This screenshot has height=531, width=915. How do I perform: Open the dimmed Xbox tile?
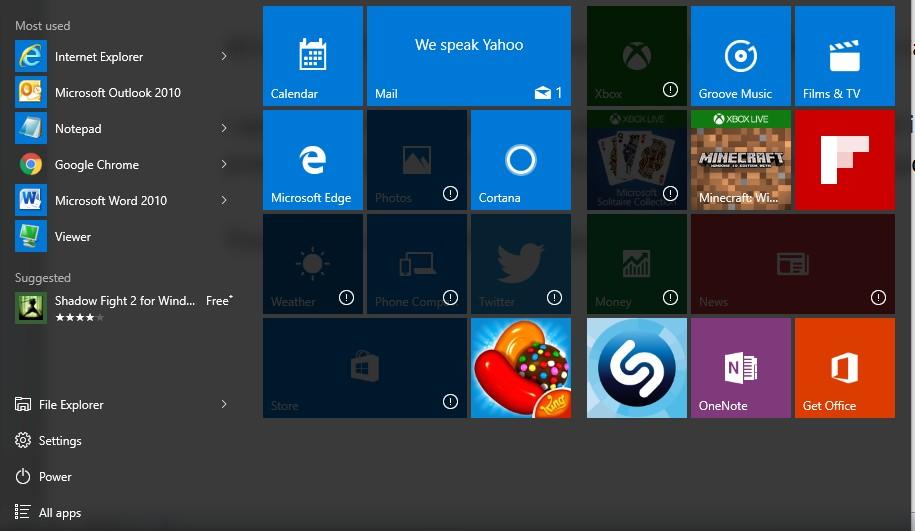637,56
